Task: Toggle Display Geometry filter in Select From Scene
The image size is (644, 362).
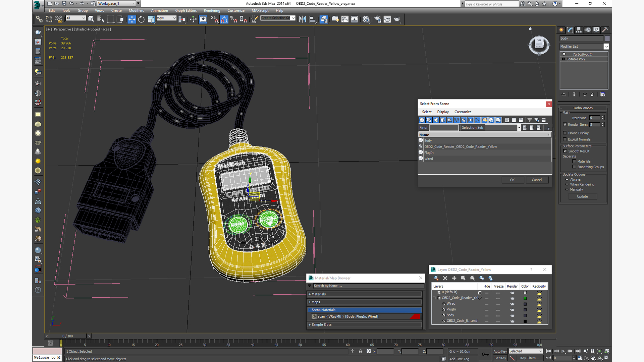Action: tap(422, 120)
